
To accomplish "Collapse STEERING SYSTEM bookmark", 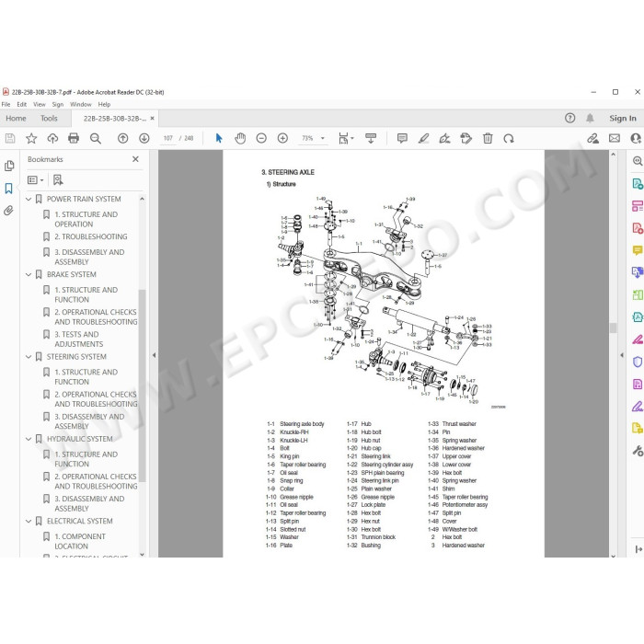I will click(x=29, y=357).
